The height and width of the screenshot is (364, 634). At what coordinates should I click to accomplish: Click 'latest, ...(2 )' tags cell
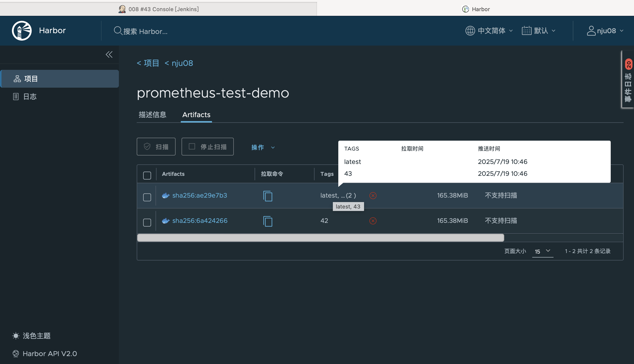338,196
